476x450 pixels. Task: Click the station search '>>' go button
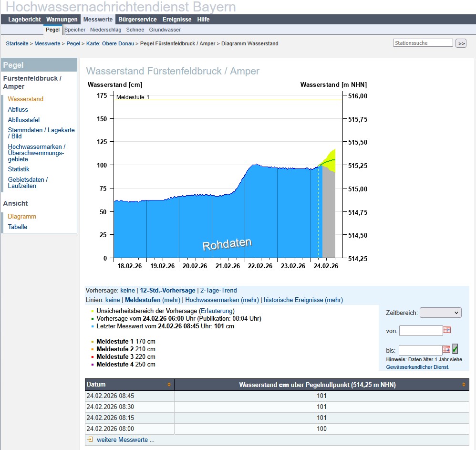461,43
